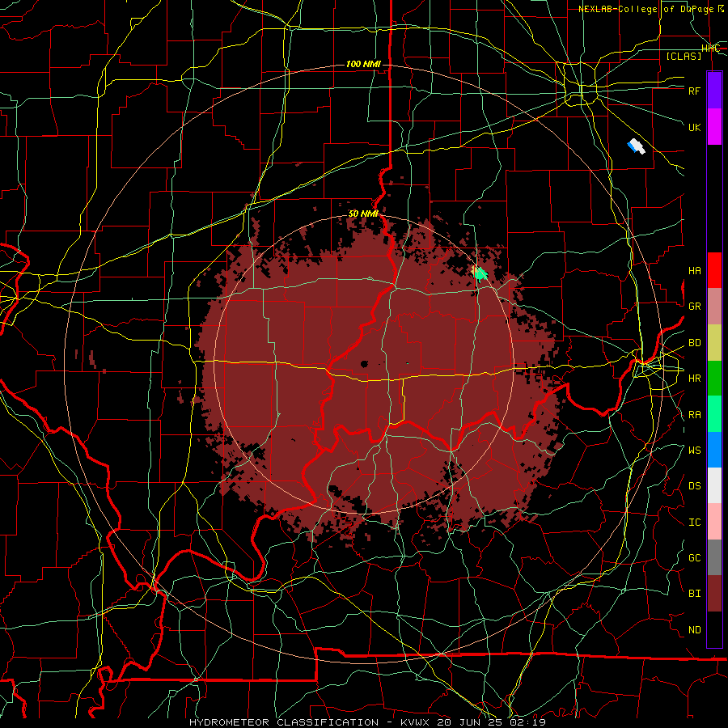728x728 pixels.
Task: Click the green rain echo northeast of radar
Action: pyautogui.click(x=480, y=273)
